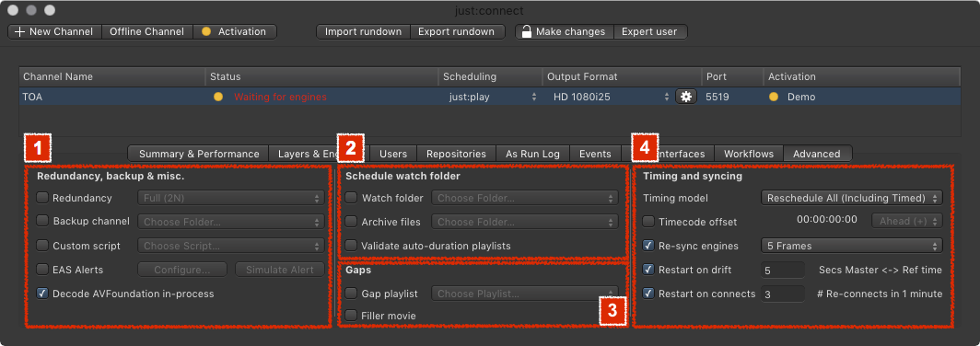Screen dimensions: 980x346
Task: Click the EAS Configure button
Action: (x=181, y=270)
